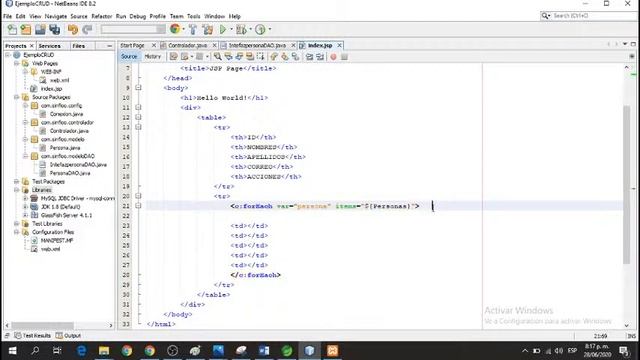Screen dimensions: 640x360
Task: Open the Output panel button
Action: (x=68, y=336)
